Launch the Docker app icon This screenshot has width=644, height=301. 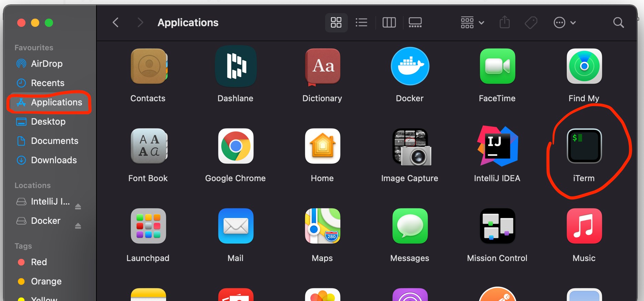click(410, 66)
